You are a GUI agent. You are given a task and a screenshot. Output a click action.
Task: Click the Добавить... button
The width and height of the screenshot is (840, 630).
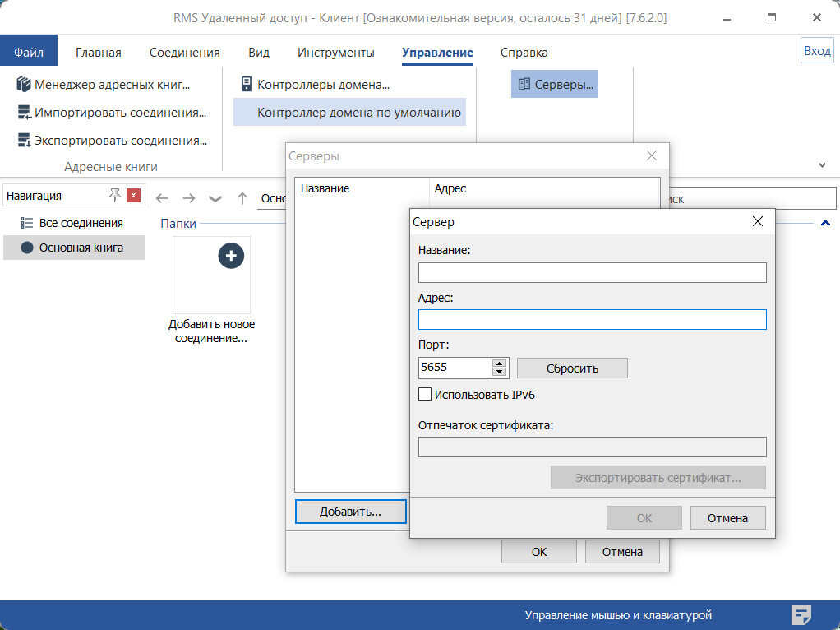click(x=350, y=512)
